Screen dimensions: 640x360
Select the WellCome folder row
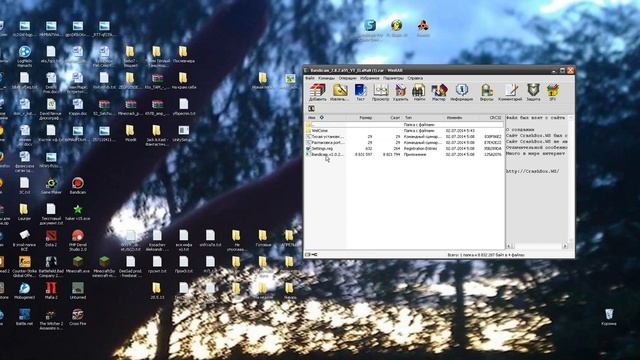(x=404, y=131)
